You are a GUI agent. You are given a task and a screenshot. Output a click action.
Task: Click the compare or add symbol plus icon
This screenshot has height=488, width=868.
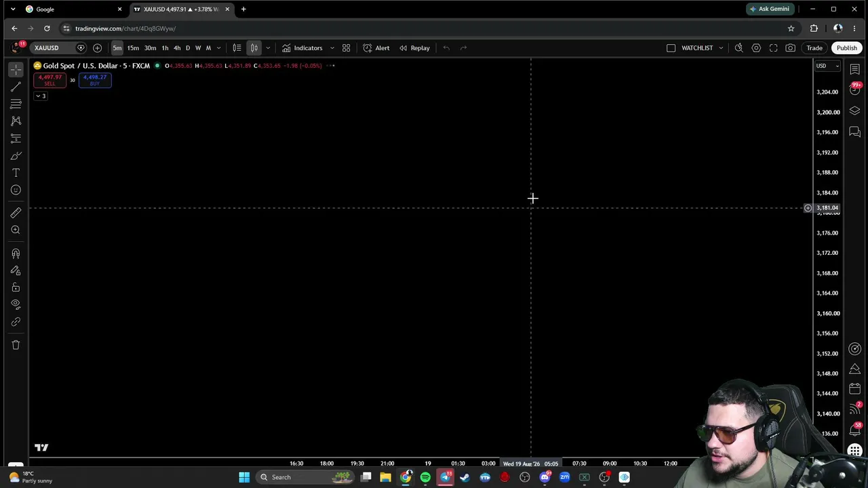[x=97, y=48]
